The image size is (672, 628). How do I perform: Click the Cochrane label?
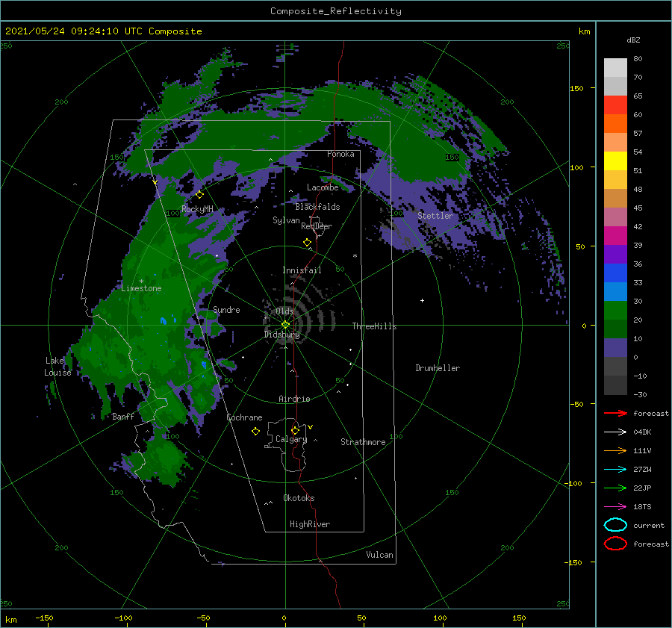click(244, 417)
